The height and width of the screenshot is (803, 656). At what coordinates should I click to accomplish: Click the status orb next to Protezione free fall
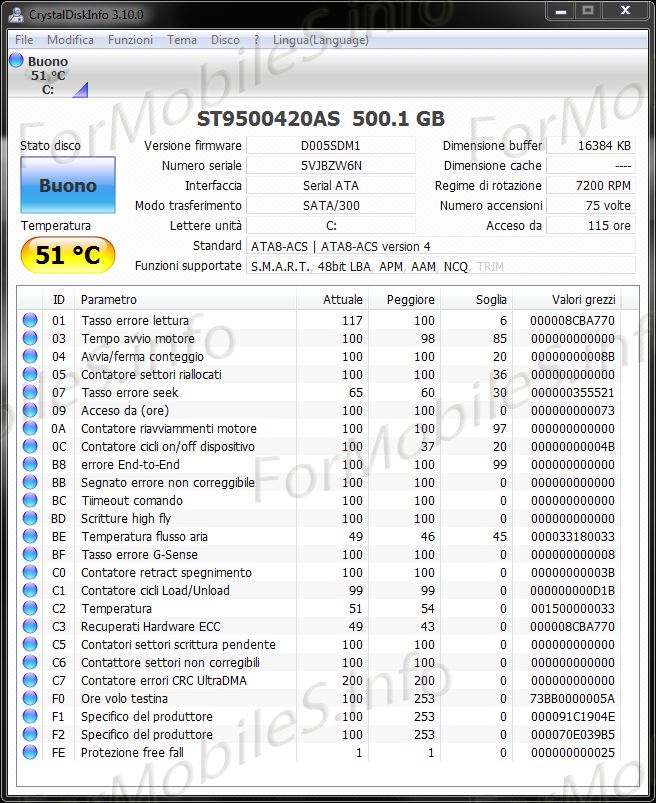coord(30,753)
